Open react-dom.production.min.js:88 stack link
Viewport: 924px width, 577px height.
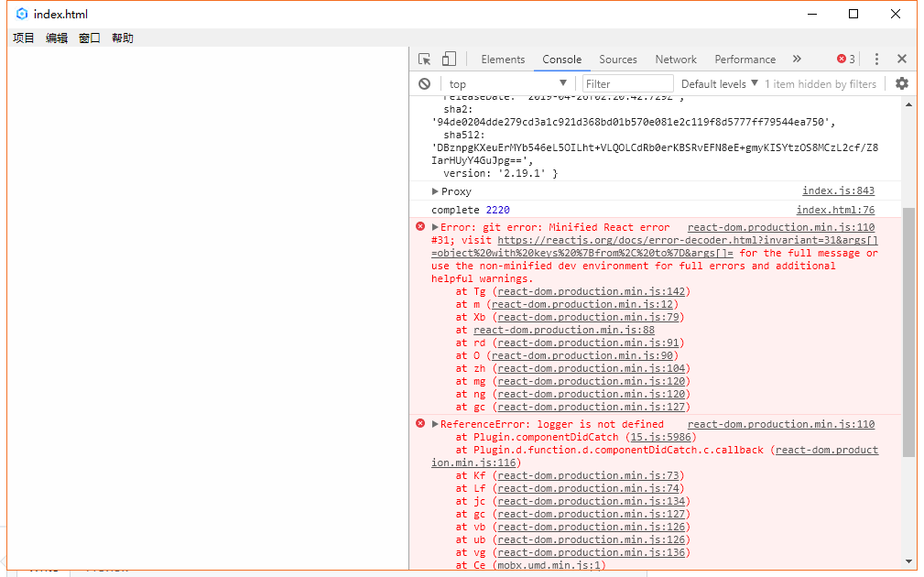pos(564,330)
